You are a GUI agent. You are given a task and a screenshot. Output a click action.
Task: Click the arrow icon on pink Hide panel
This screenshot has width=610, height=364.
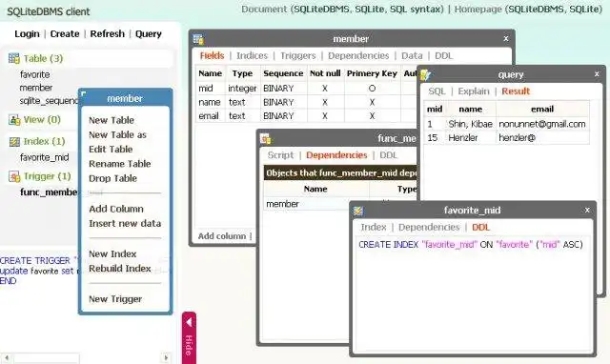coord(189,322)
